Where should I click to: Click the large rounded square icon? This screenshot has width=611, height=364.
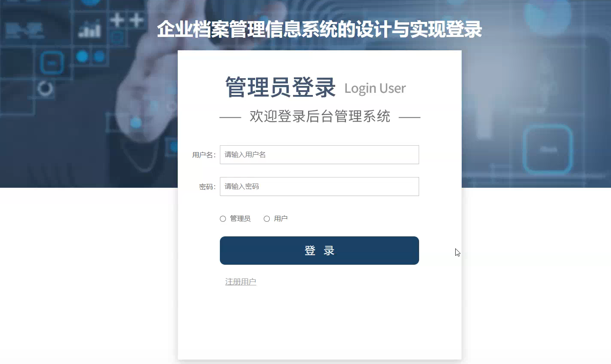coord(548,149)
